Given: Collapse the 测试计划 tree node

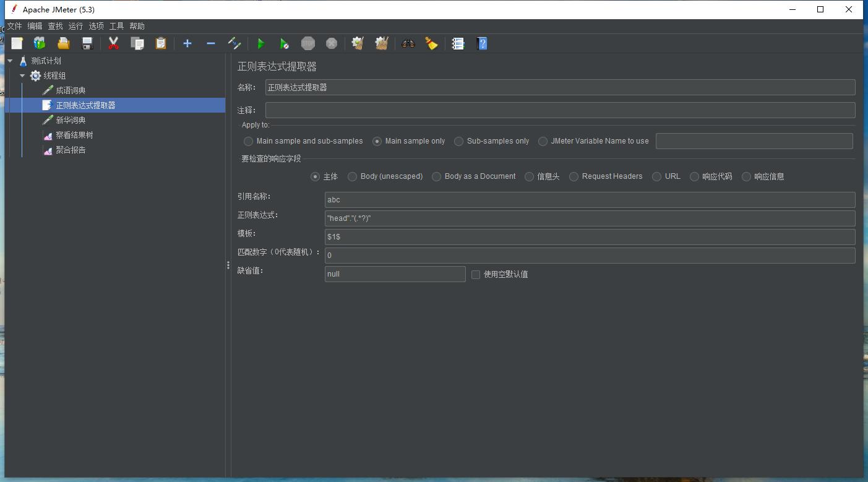Looking at the screenshot, I should 11,61.
